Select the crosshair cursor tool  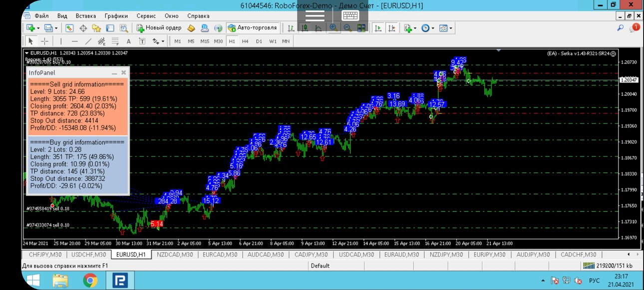click(x=44, y=41)
